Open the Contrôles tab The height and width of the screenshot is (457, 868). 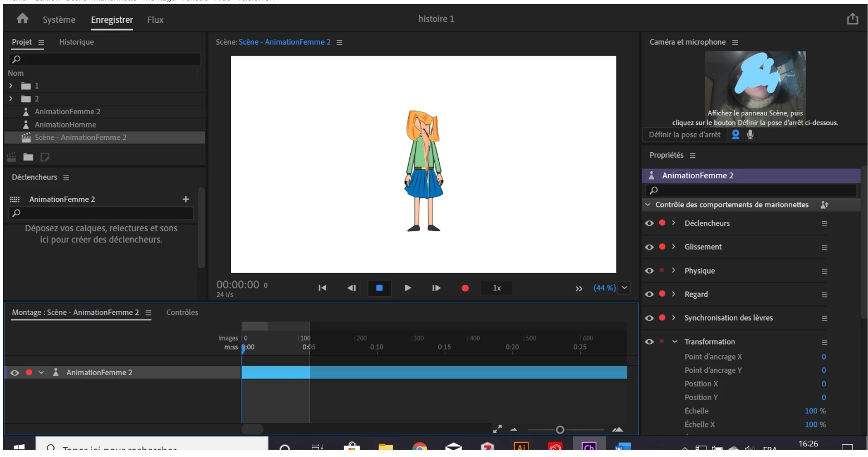182,313
